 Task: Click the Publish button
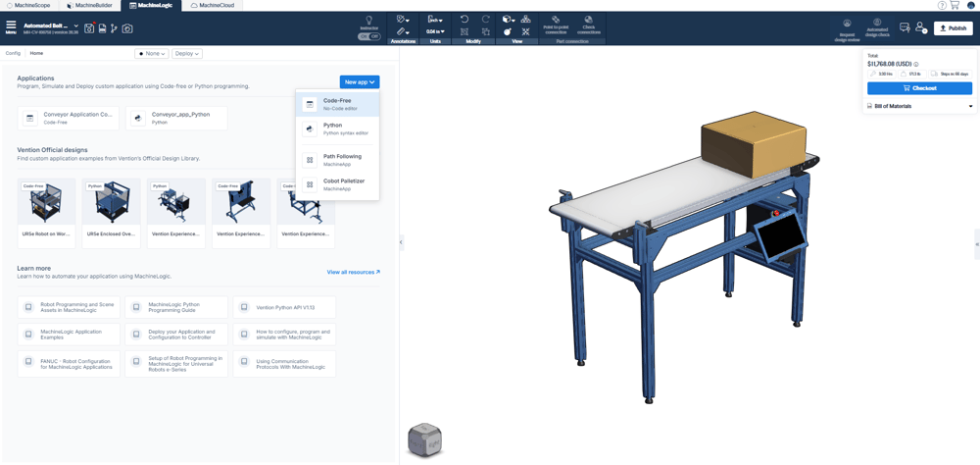(x=954, y=28)
